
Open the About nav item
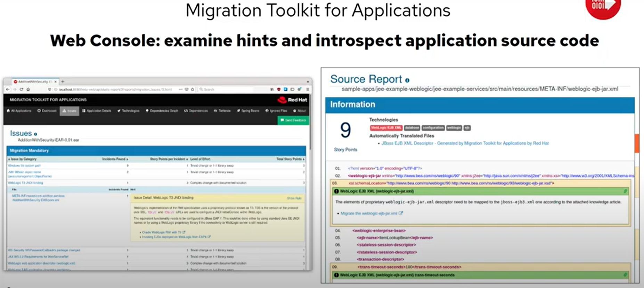pos(300,111)
